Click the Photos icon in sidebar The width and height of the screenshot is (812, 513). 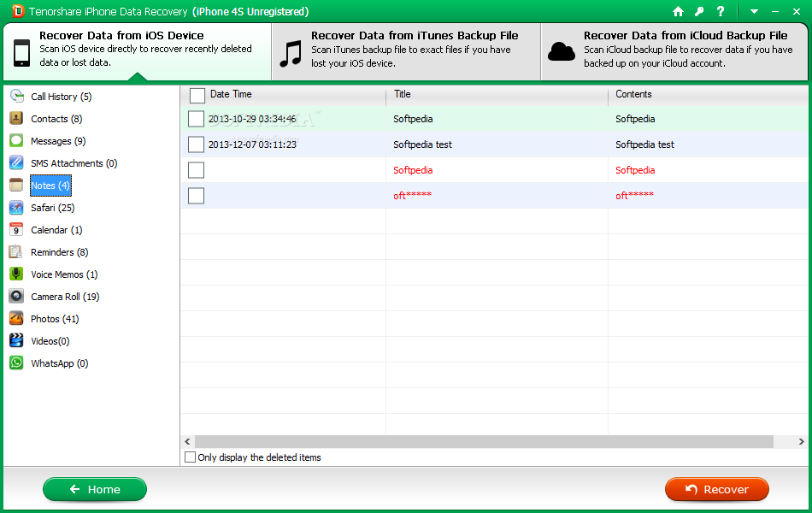(16, 318)
